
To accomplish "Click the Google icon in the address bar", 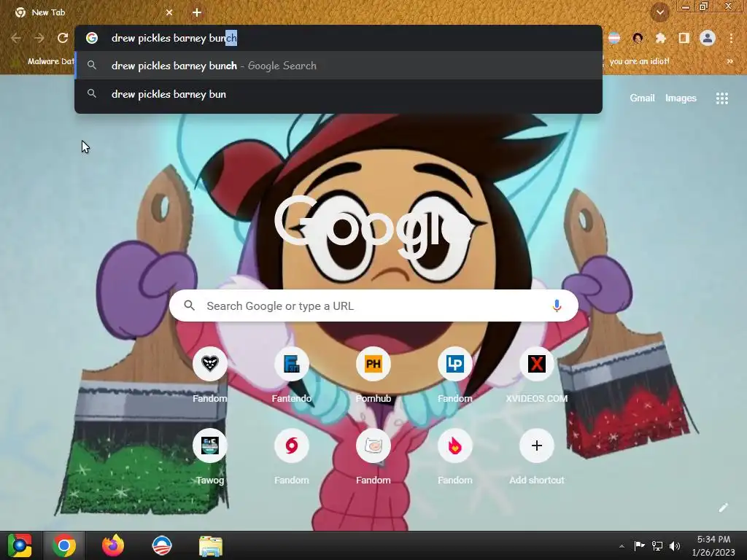I will pos(92,38).
